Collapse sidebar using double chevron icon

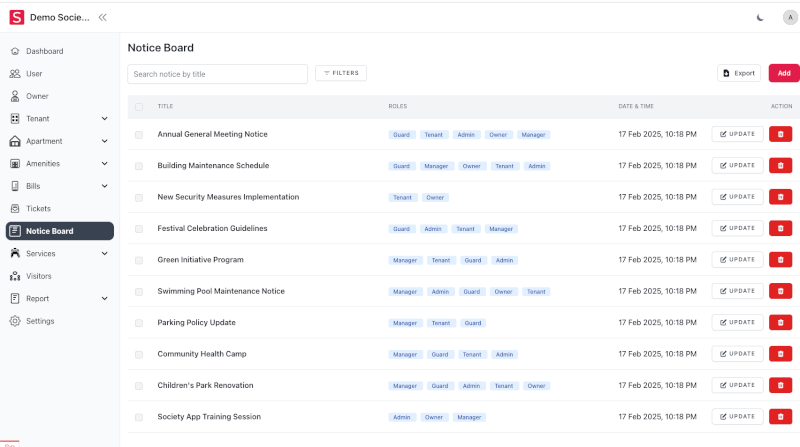[x=103, y=17]
